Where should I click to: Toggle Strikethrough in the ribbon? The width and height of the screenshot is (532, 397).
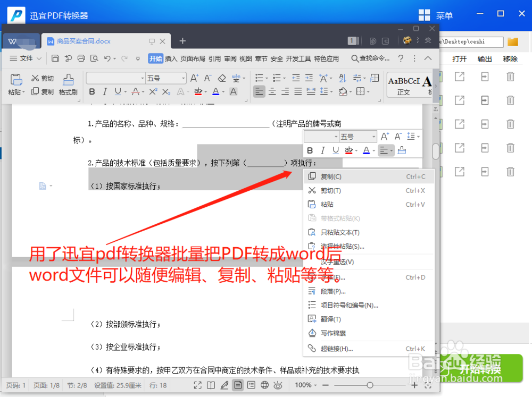[x=136, y=91]
